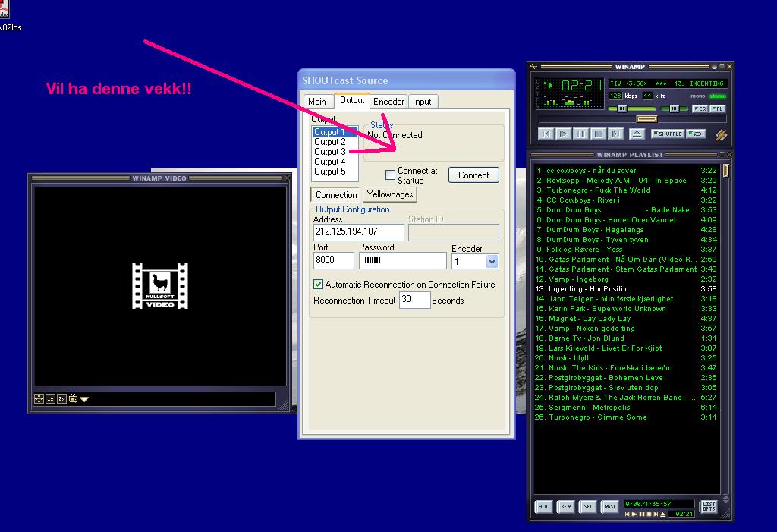The image size is (777, 532).
Task: Select playlist track 25 Seigmenn - Metropolis
Action: [x=626, y=408]
